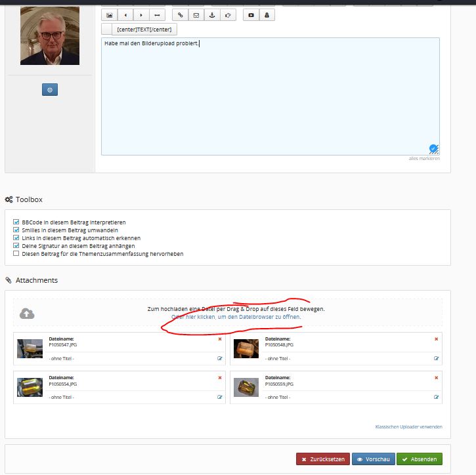Edit title of attachment P1050548.JPG
The width and height of the screenshot is (476, 475).
[x=436, y=358]
